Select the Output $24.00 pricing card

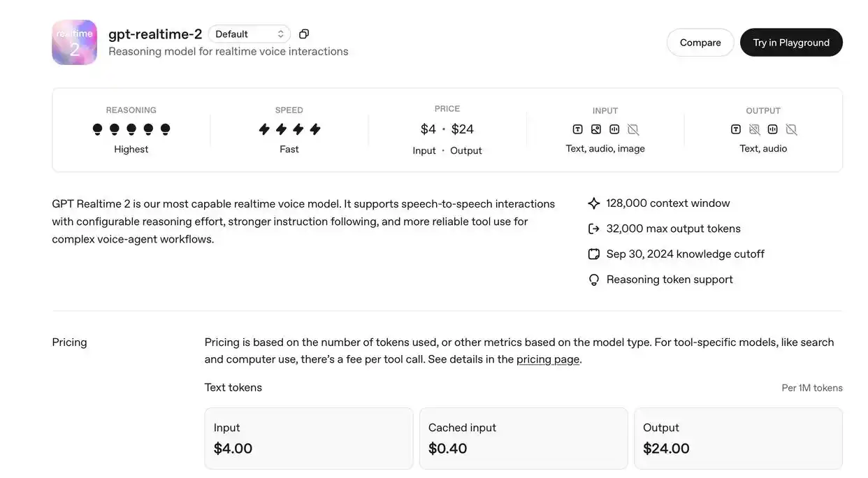point(738,438)
